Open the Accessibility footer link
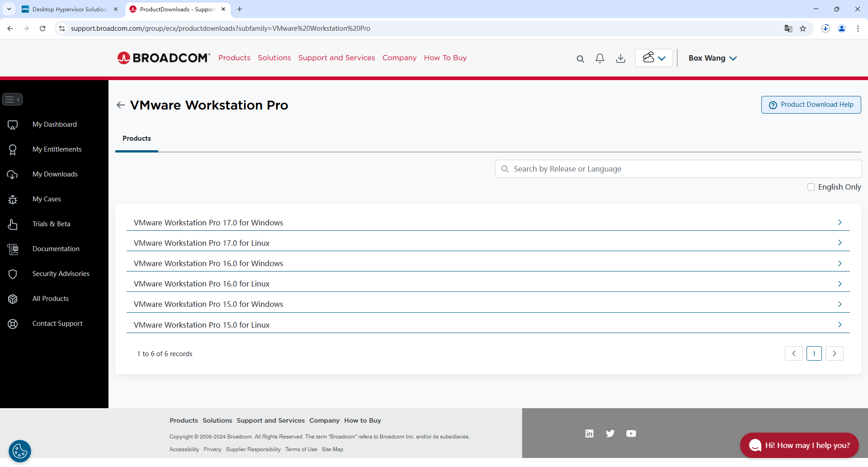 point(184,449)
